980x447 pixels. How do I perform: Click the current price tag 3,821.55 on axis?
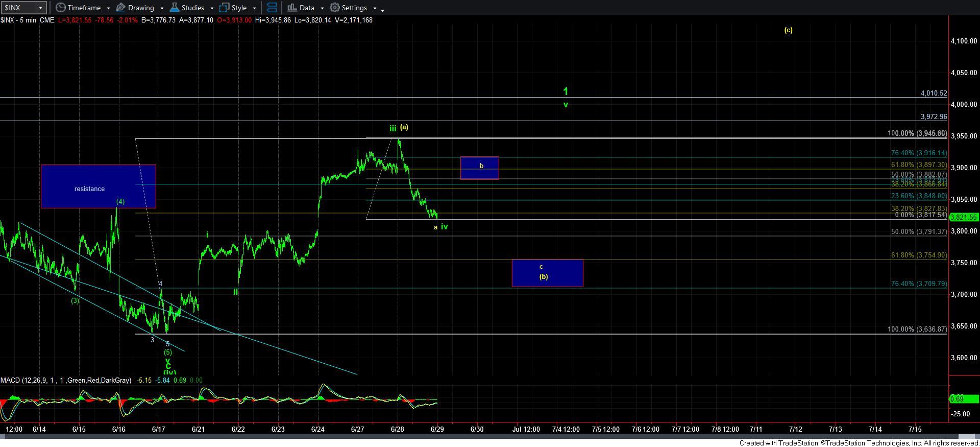pyautogui.click(x=963, y=217)
